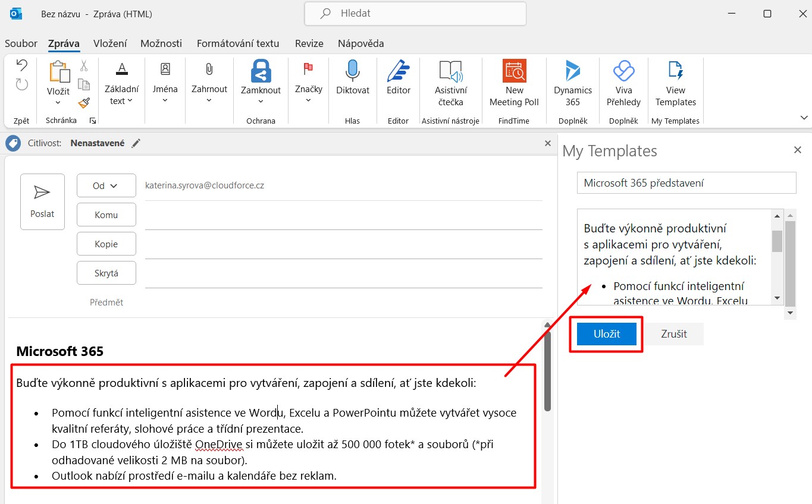
Task: Collapse the ribbon with the chevron
Action: [x=804, y=117]
